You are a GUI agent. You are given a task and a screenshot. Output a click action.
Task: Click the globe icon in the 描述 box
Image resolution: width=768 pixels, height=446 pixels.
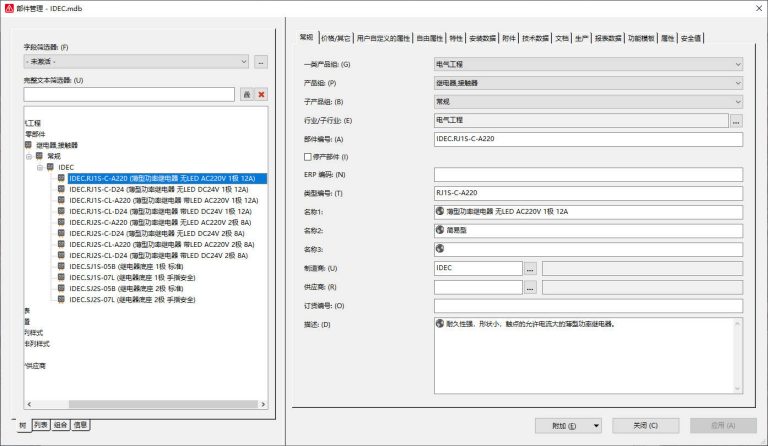tap(440, 324)
